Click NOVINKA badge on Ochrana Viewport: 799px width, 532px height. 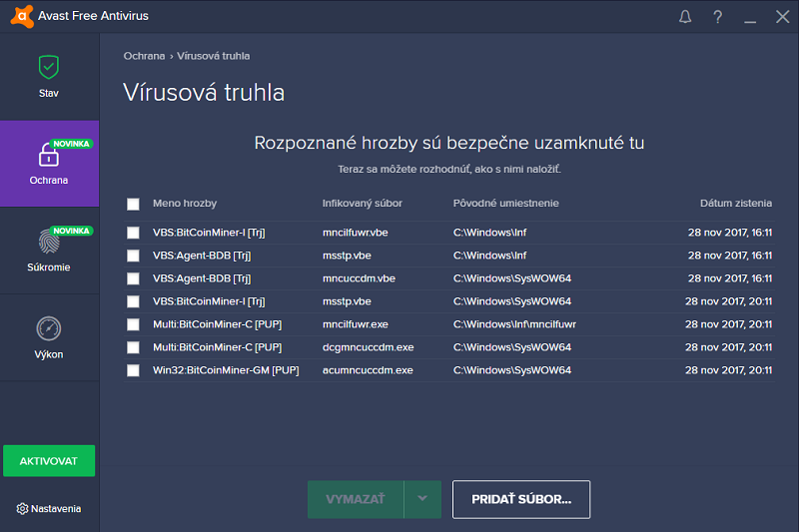point(71,144)
